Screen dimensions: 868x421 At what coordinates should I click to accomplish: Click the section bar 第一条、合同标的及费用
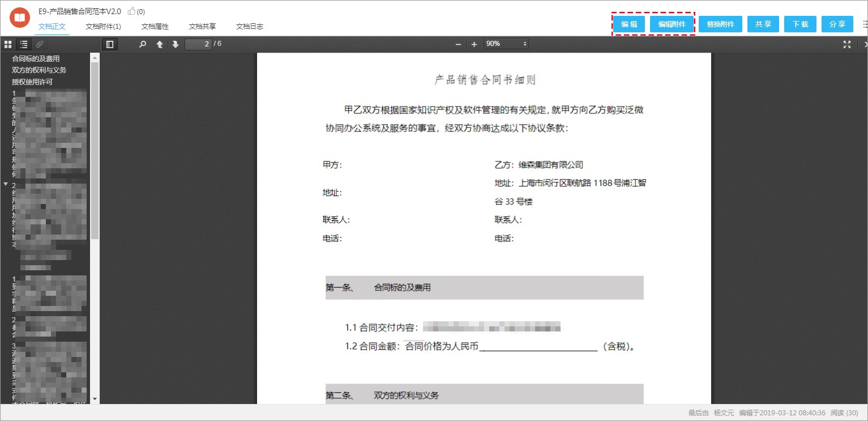click(484, 287)
